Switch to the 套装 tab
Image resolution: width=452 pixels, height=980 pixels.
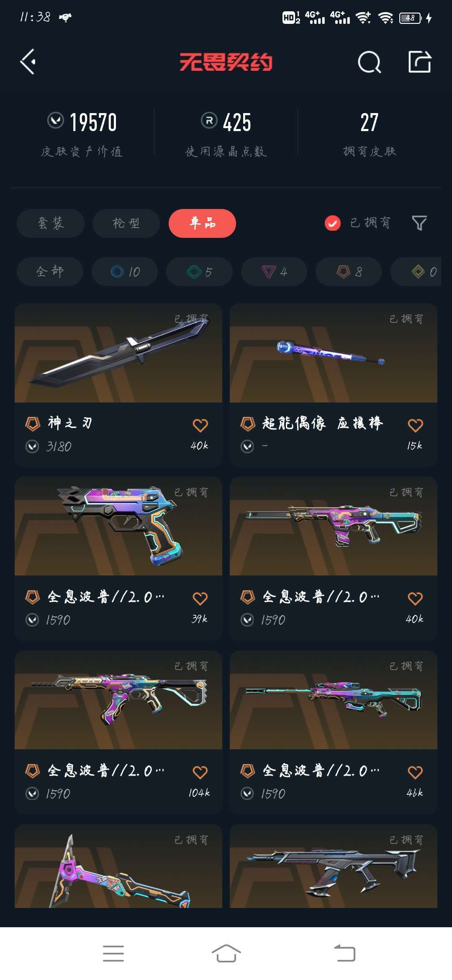pos(51,223)
